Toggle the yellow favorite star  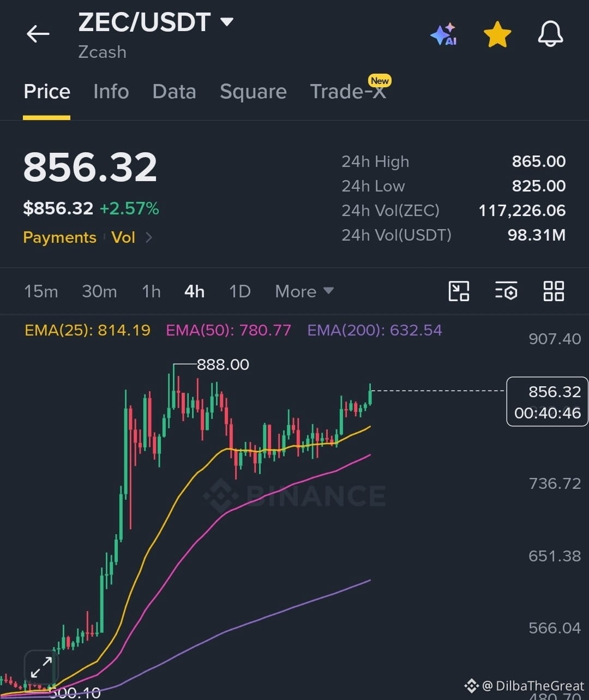tap(497, 34)
